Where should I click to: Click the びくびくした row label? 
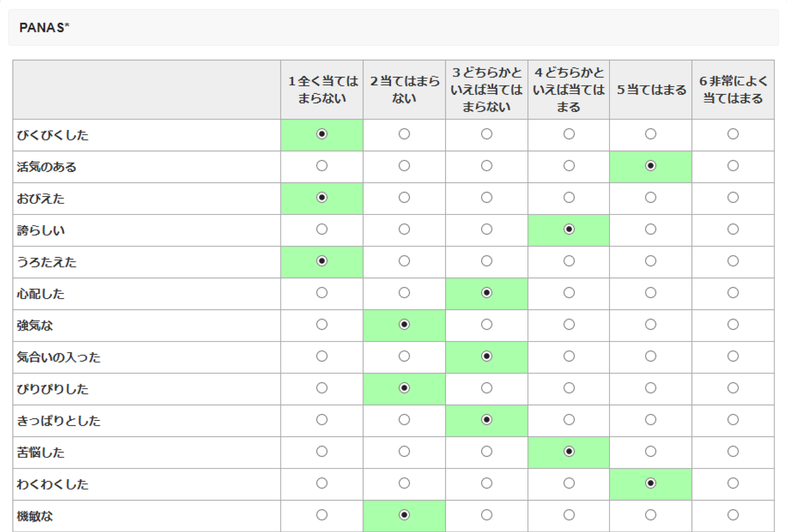pos(53,135)
